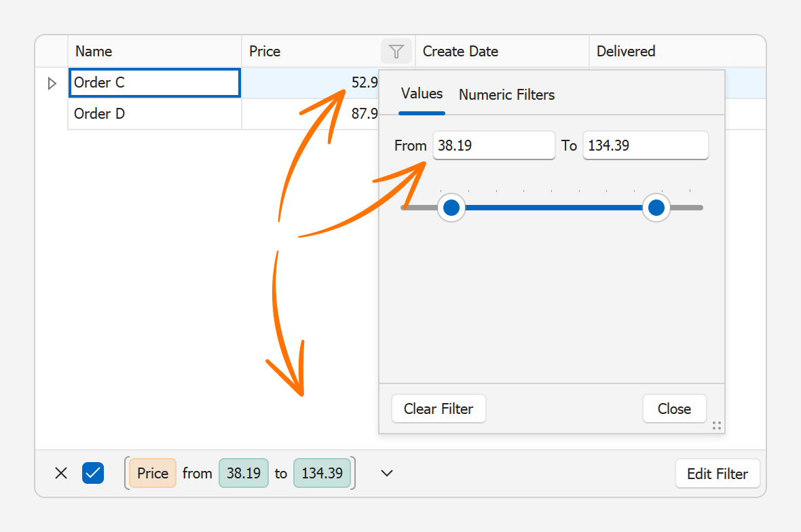The width and height of the screenshot is (801, 532).
Task: Open the Numeric Filters tab
Action: click(x=506, y=95)
